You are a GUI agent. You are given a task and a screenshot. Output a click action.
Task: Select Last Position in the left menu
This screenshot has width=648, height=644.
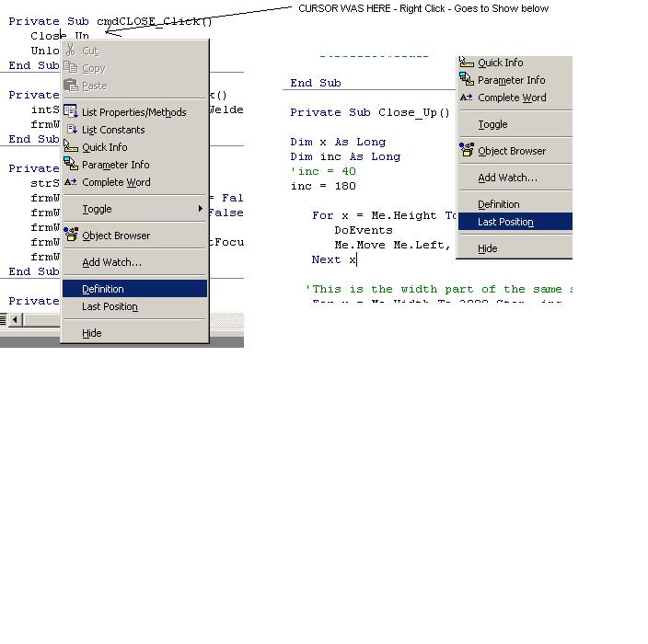134,306
